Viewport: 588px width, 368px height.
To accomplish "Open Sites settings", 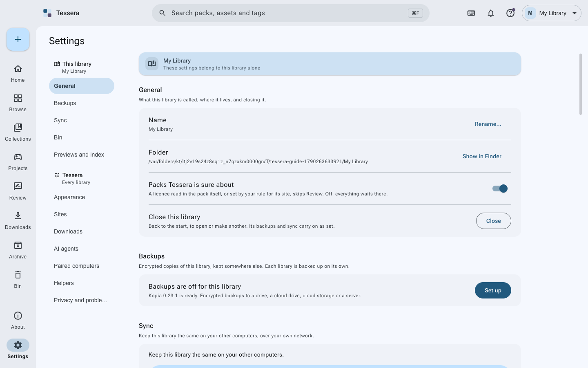I will (82, 214).
